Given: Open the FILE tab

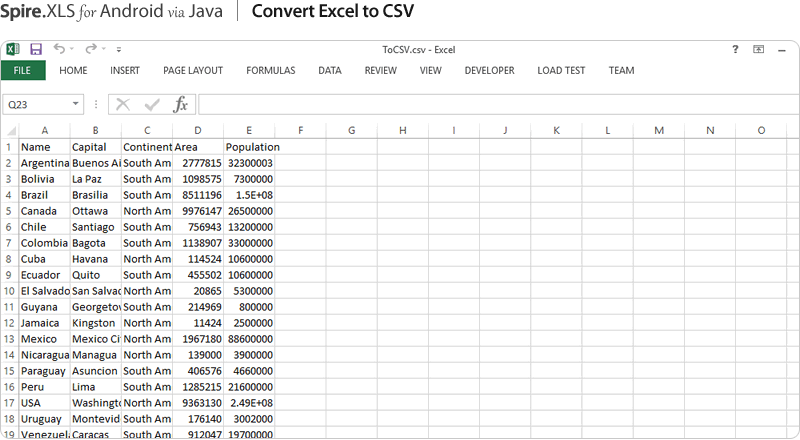Looking at the screenshot, I should [23, 71].
